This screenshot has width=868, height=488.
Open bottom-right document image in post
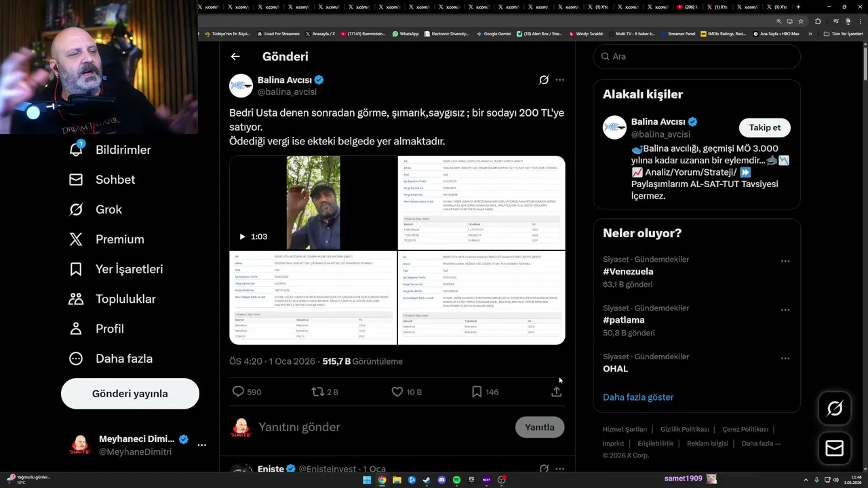pos(481,298)
